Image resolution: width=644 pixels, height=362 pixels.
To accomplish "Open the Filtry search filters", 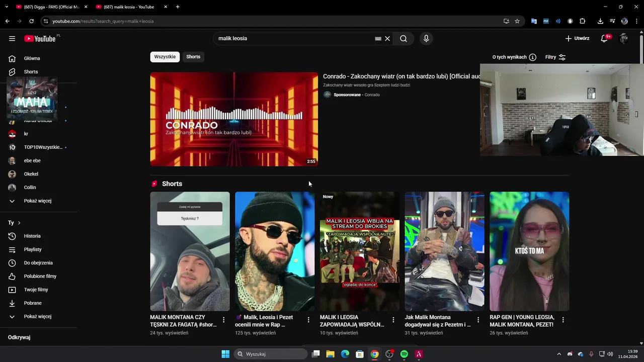I will point(555,57).
